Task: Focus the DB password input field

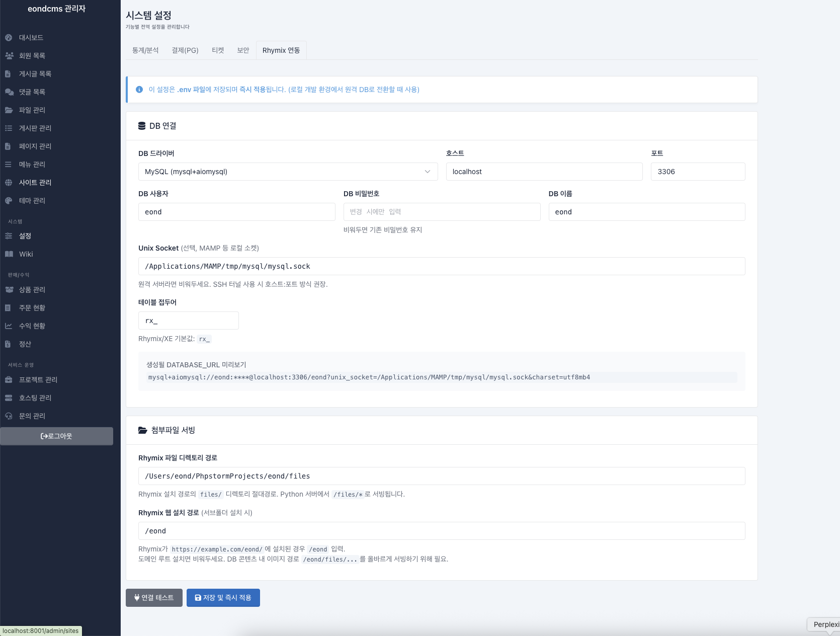Action: [442, 212]
